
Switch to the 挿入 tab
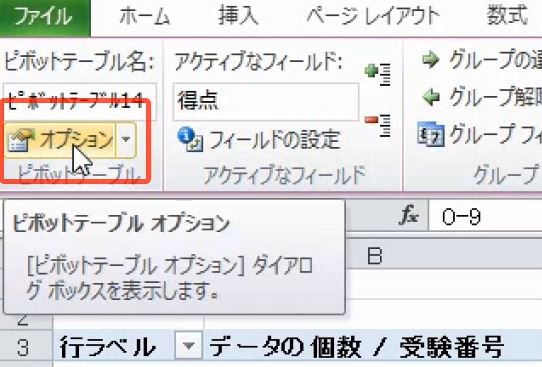(x=238, y=16)
